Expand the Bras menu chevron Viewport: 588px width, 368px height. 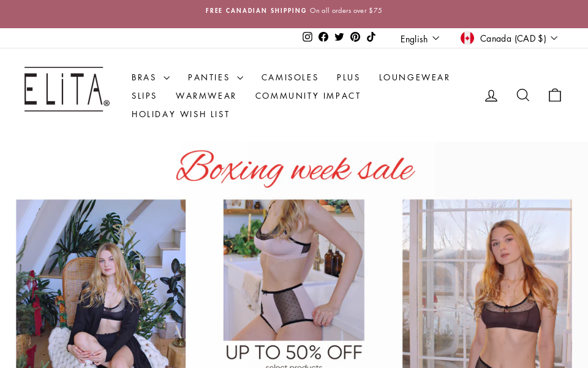[167, 78]
